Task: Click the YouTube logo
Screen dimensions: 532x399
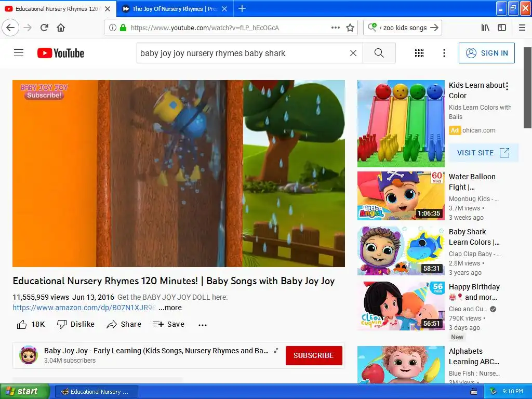Action: tap(61, 53)
